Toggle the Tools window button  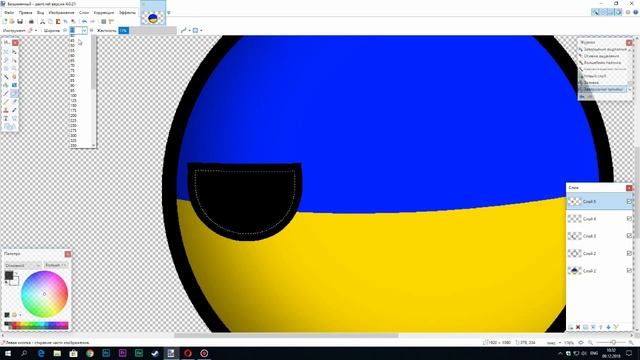pyautogui.click(x=596, y=12)
